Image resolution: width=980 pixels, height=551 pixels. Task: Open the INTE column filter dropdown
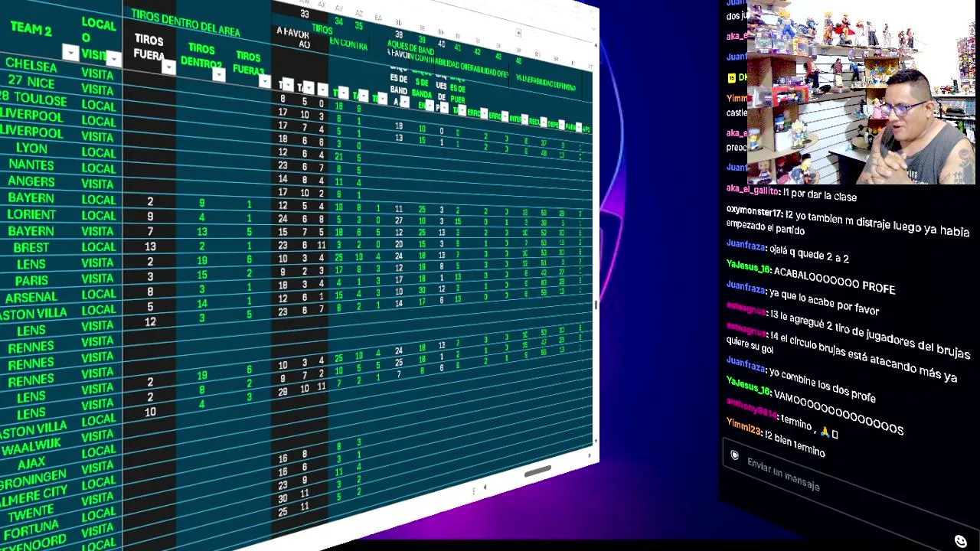[524, 119]
